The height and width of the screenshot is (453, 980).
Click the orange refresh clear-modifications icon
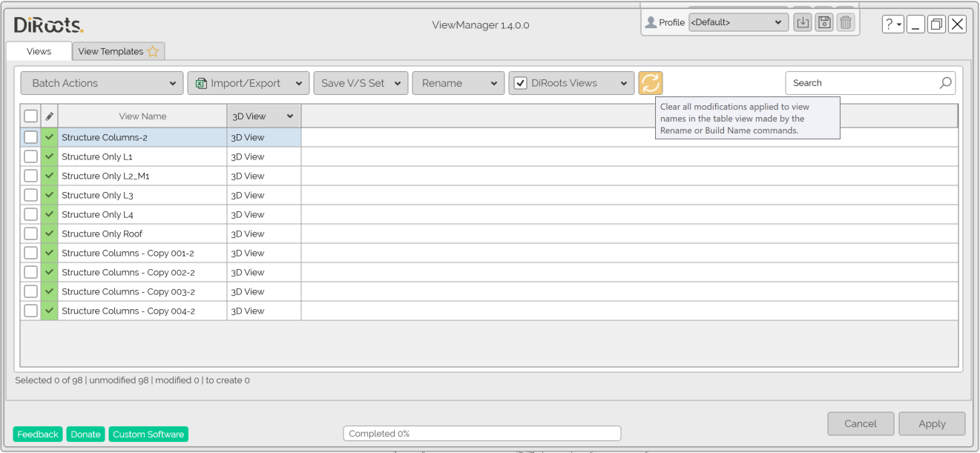click(650, 83)
